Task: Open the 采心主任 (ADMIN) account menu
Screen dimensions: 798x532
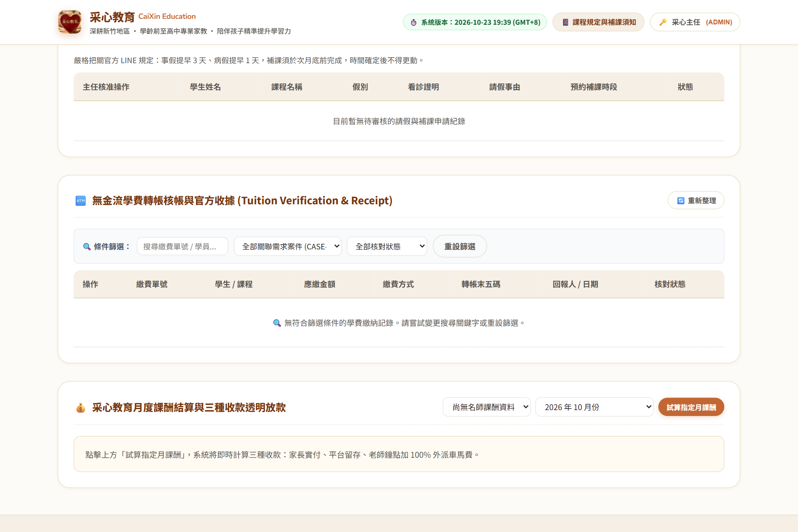Action: (695, 22)
